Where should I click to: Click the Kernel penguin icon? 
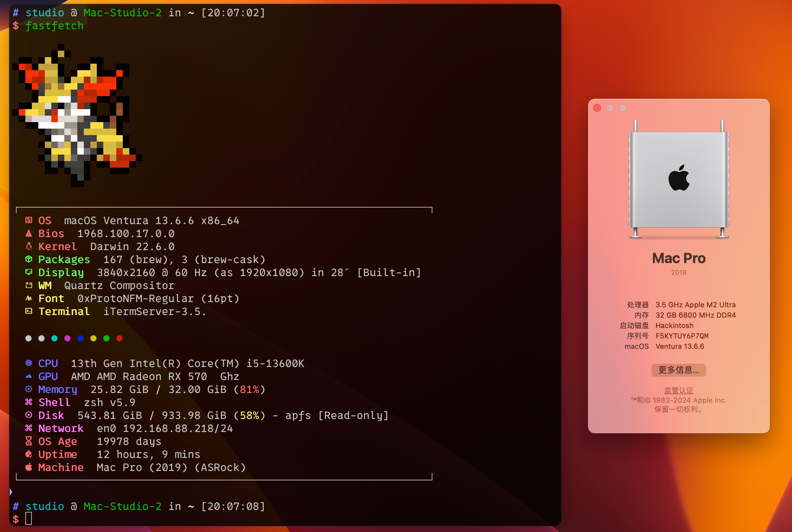[29, 246]
